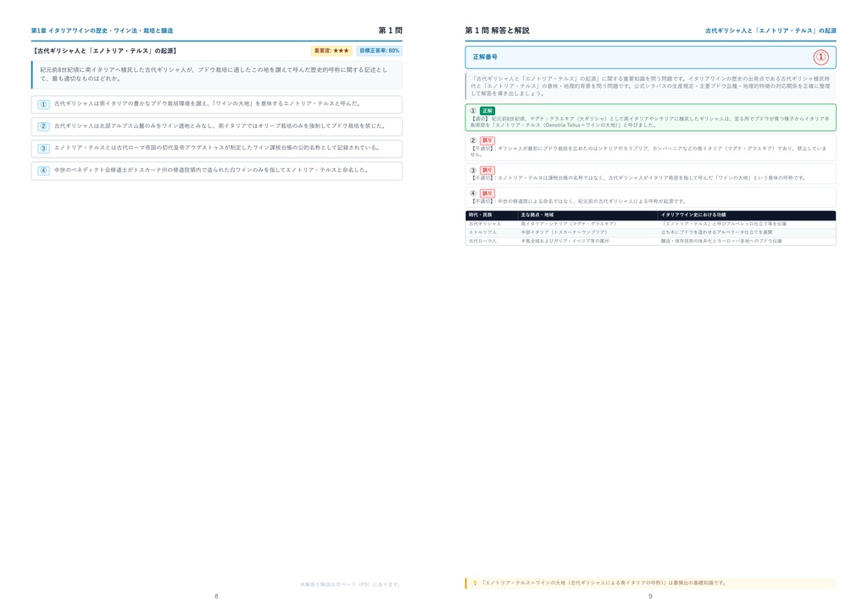Click the light bulb icon in the bottom tip bar
868x614 pixels.
(x=475, y=583)
